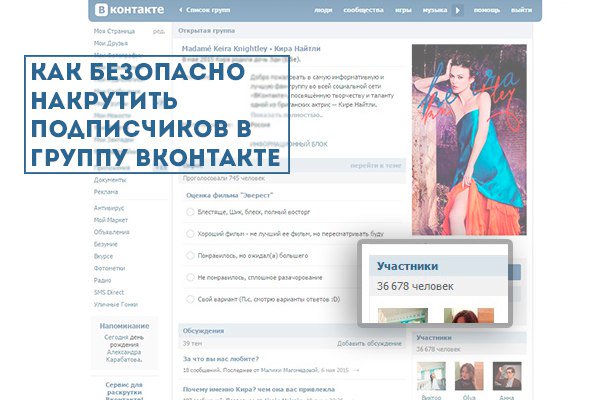Open Вкусе app in left sidebar
This screenshot has height=400, width=600.
point(103,256)
